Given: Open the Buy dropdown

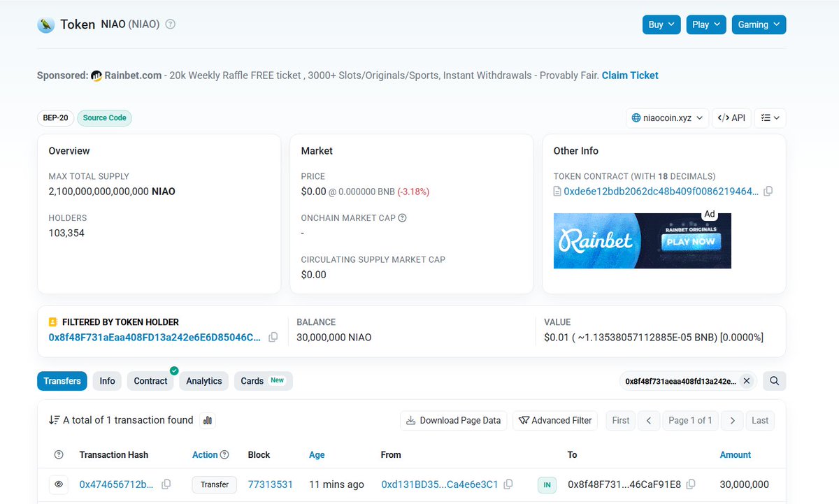Looking at the screenshot, I should tap(661, 24).
